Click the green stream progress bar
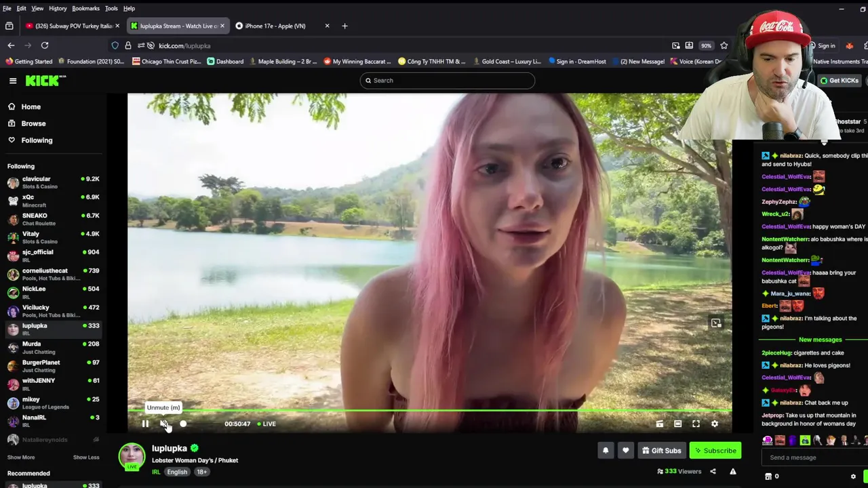The image size is (868, 488). (429, 411)
